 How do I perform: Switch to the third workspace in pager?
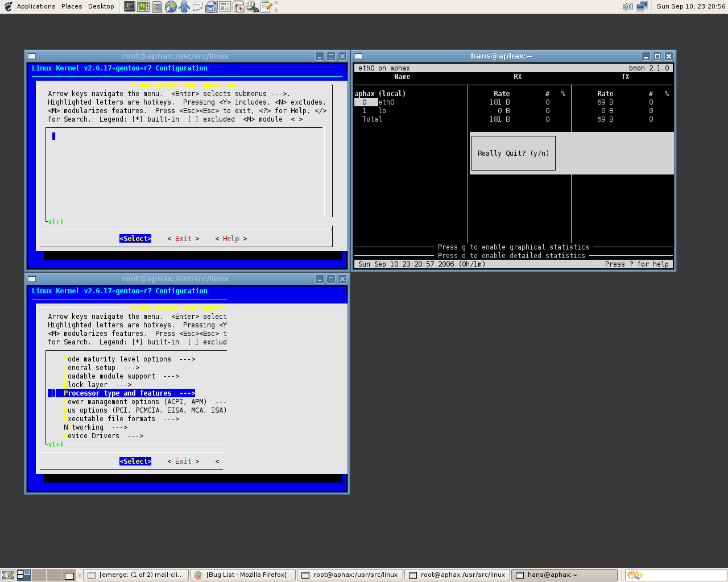(x=53, y=575)
